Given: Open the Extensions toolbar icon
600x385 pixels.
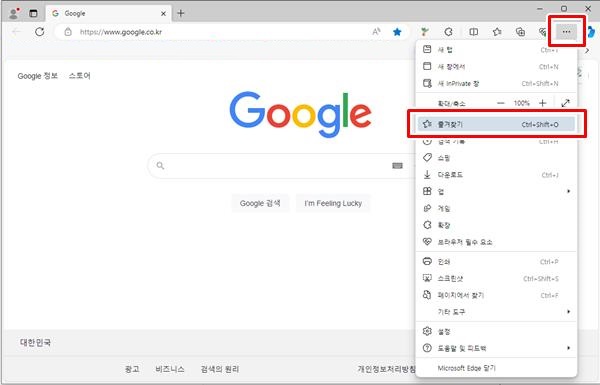Looking at the screenshot, I should pos(448,32).
